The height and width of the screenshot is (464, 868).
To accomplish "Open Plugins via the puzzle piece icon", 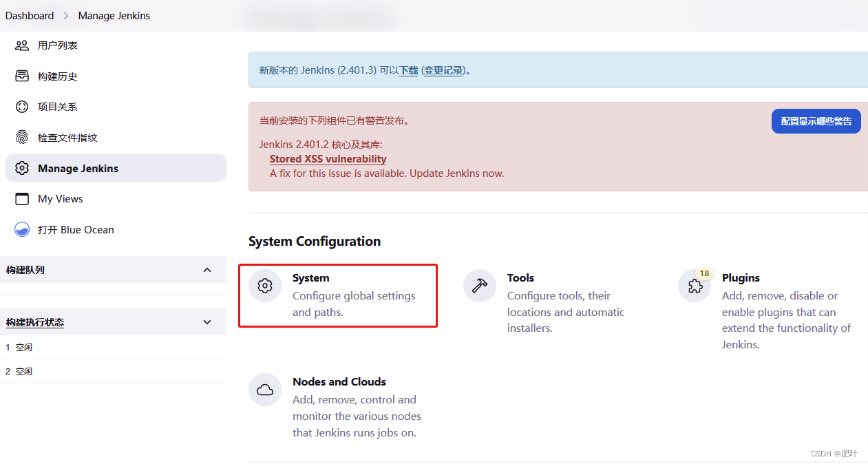I will pos(695,285).
